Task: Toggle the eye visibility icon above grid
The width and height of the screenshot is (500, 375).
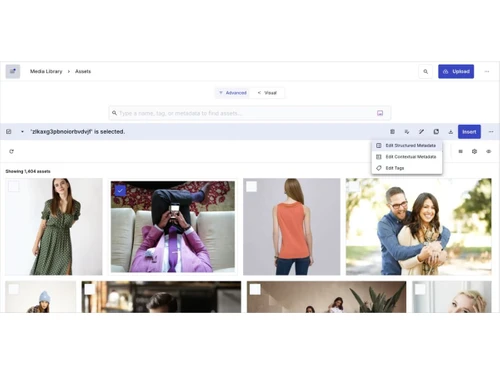Action: tap(488, 151)
